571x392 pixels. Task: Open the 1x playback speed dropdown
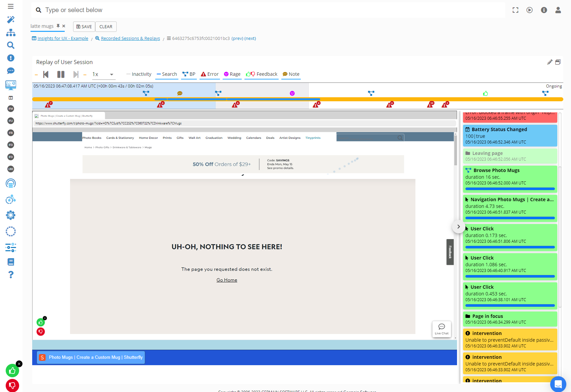point(103,74)
